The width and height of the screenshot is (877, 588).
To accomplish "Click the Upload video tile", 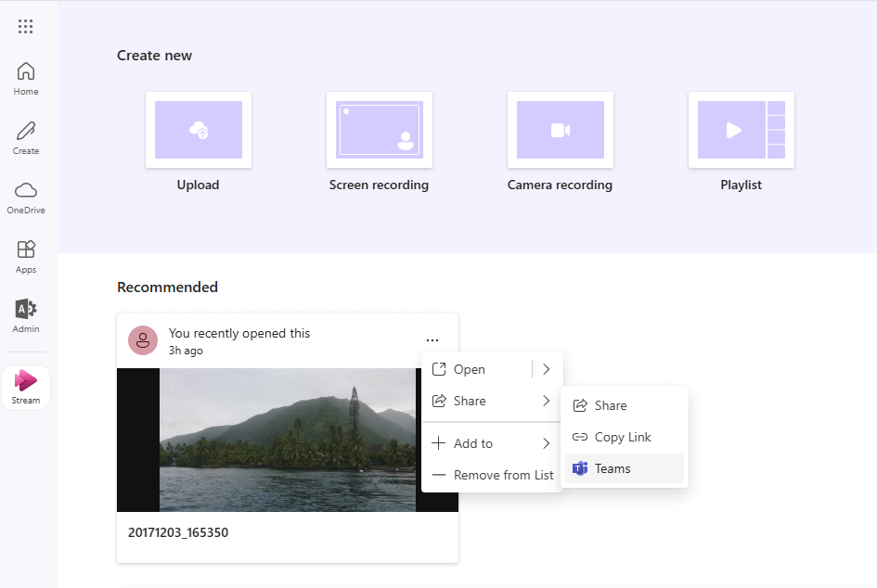I will tap(198, 131).
